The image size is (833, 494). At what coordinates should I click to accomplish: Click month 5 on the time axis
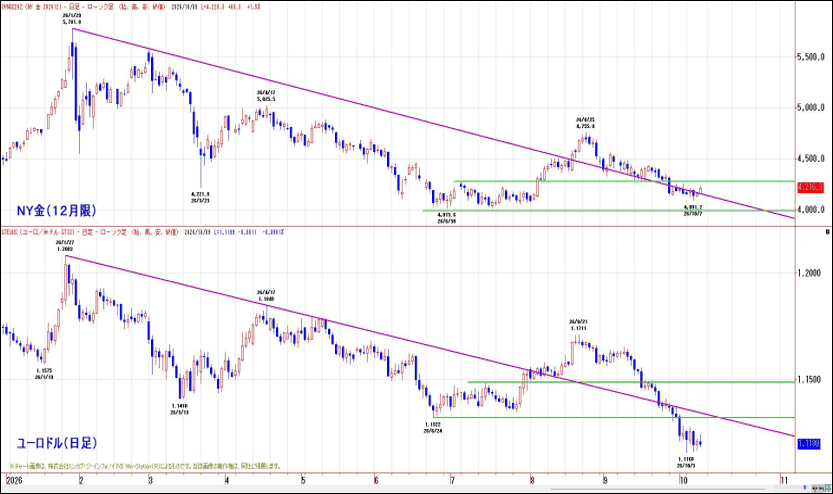(x=303, y=480)
